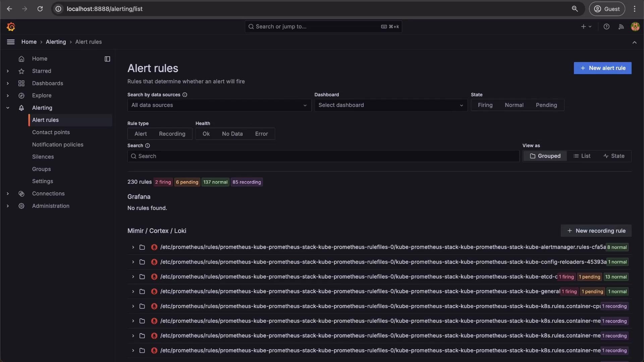Click the user profile avatar
Screen dimensions: 644x362
point(635,26)
